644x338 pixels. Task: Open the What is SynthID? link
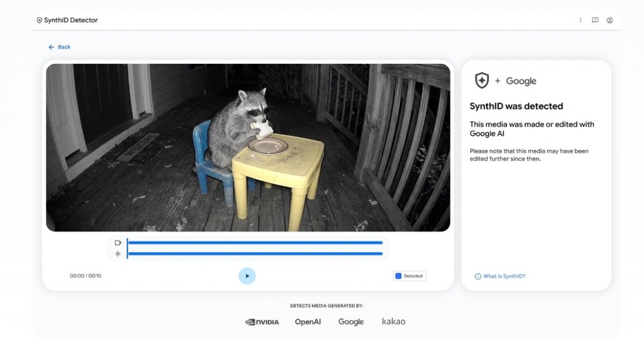coord(504,276)
